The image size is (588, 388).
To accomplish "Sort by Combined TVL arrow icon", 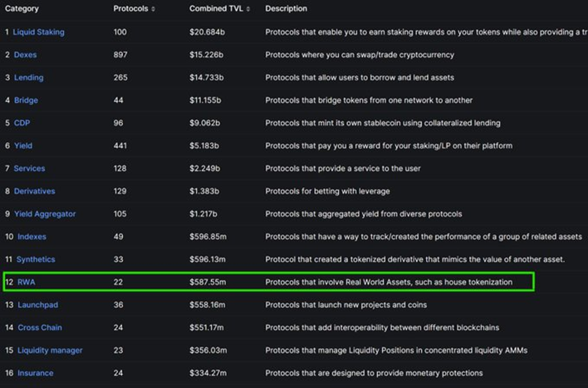I will [x=248, y=9].
